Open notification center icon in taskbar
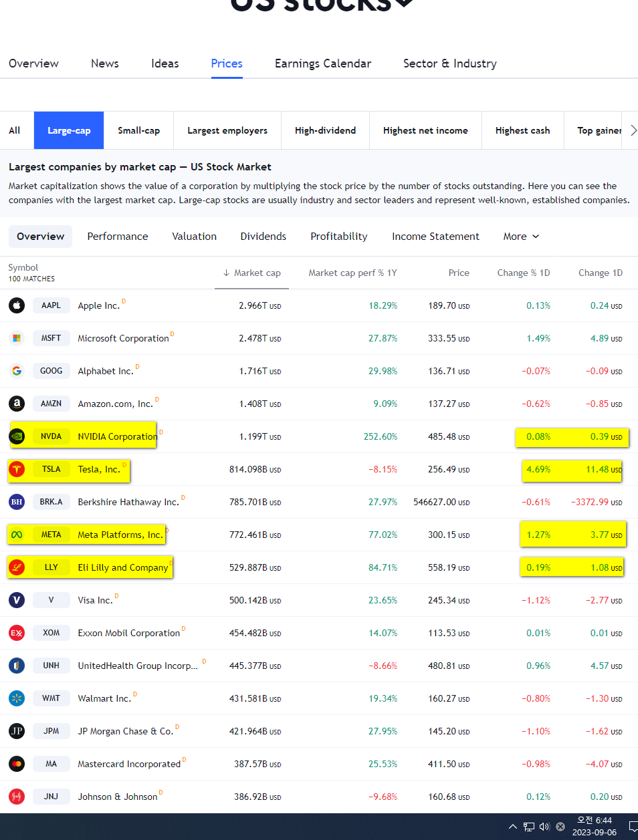638x840 pixels. coord(633,827)
